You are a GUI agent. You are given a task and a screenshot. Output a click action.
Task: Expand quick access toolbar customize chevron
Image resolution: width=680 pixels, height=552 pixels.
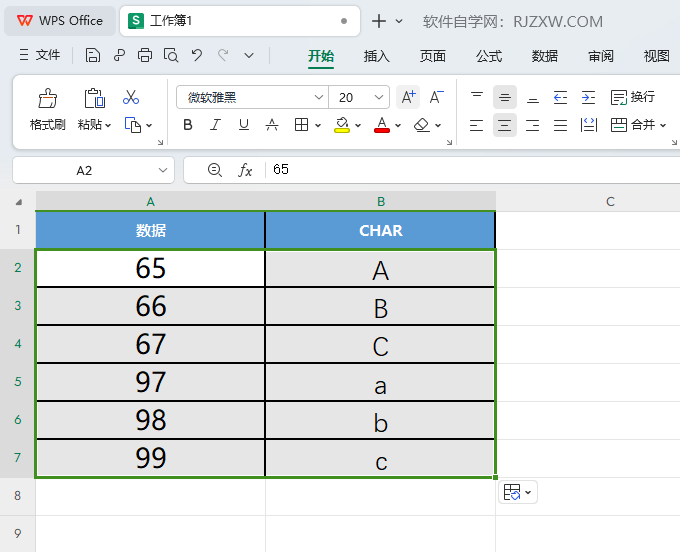[249, 56]
